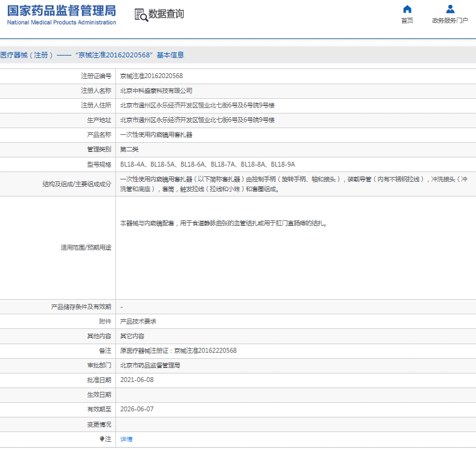Screen dimensions: 476x451
Task: Click the 其它内容 value
Action: click(x=132, y=336)
